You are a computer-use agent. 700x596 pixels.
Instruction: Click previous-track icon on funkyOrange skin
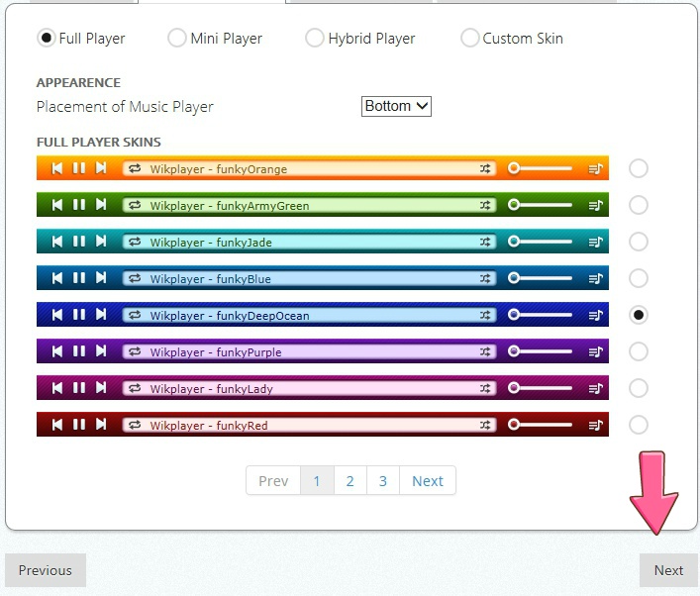(x=57, y=168)
